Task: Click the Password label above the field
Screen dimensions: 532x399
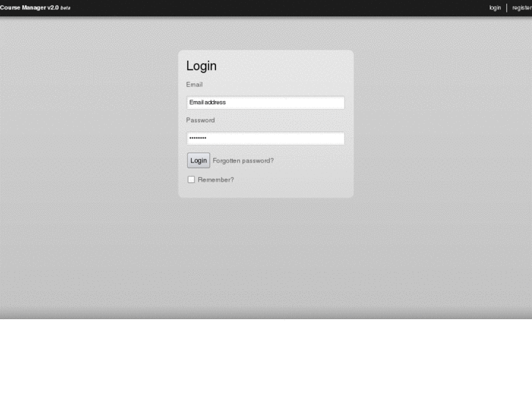Action: (x=201, y=120)
